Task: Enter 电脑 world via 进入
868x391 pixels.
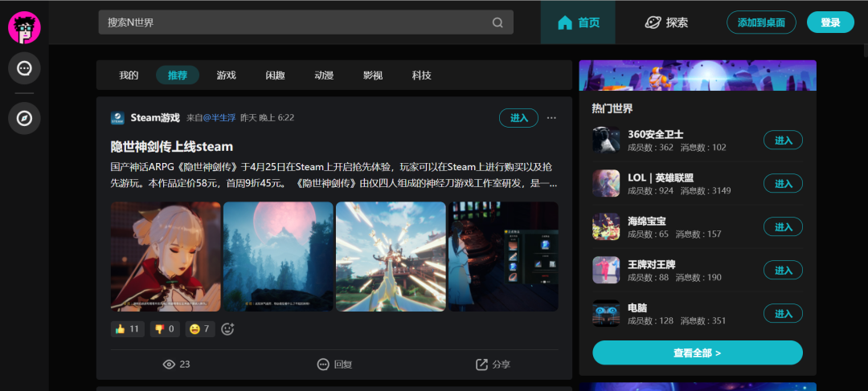Action: [x=783, y=313]
